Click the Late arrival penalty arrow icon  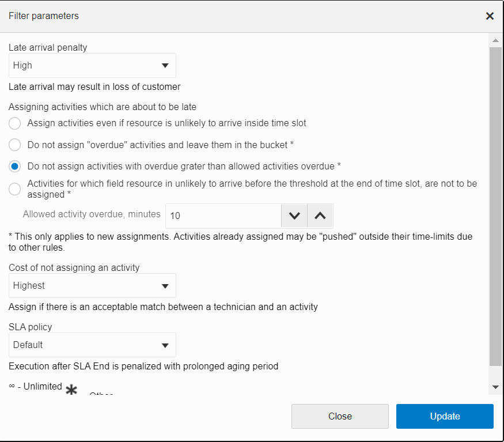pyautogui.click(x=165, y=66)
